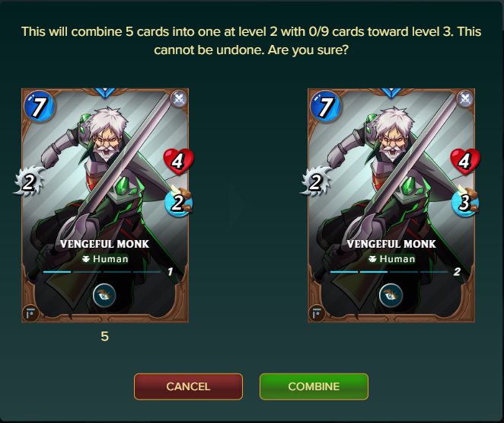This screenshot has width=504, height=423.
Task: Click the level 2 progress bar on right card
Action: pyautogui.click(x=388, y=272)
